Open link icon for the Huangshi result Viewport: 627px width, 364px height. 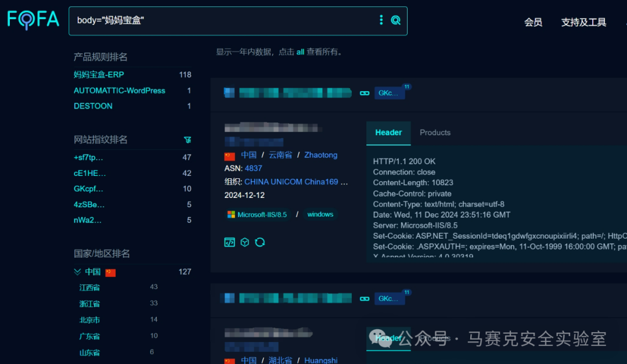[x=364, y=299]
